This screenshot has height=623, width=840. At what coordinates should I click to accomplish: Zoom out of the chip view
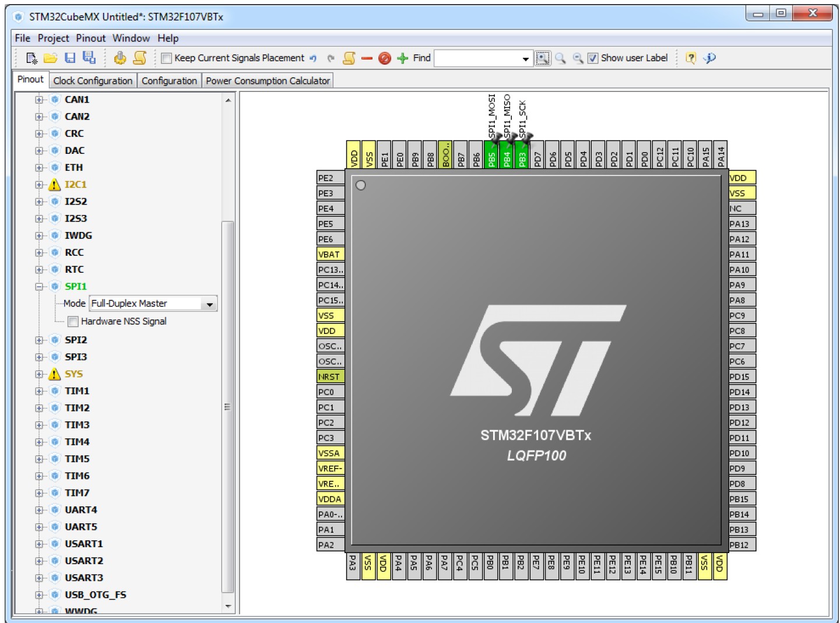pos(578,58)
